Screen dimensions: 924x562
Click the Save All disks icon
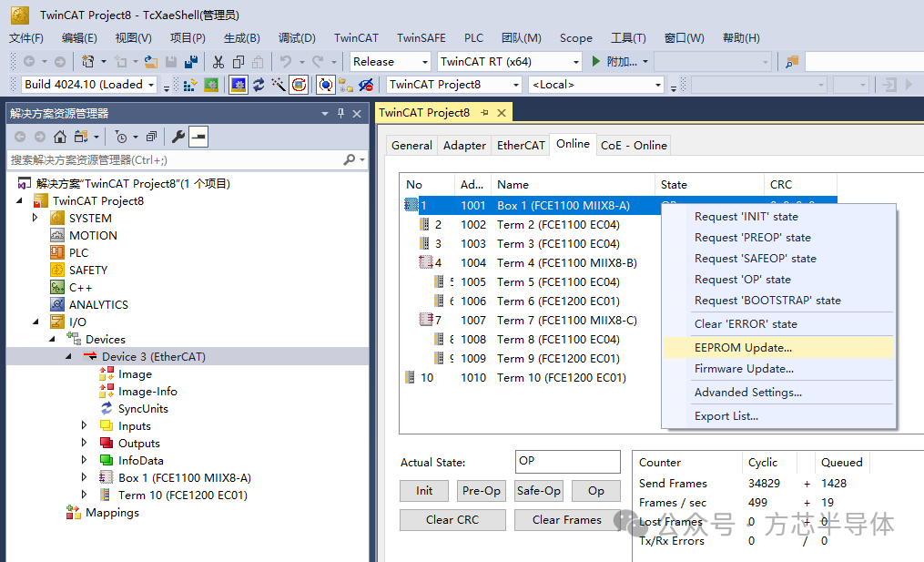(x=191, y=61)
